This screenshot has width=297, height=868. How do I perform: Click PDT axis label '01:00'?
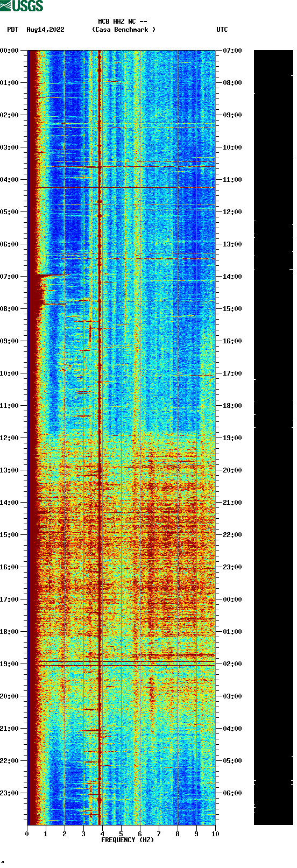[x=9, y=83]
